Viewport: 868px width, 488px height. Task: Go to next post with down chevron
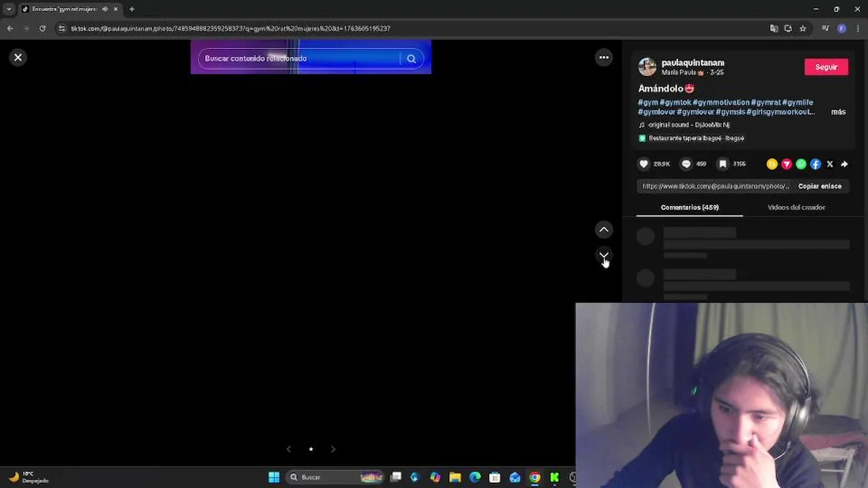click(x=604, y=256)
